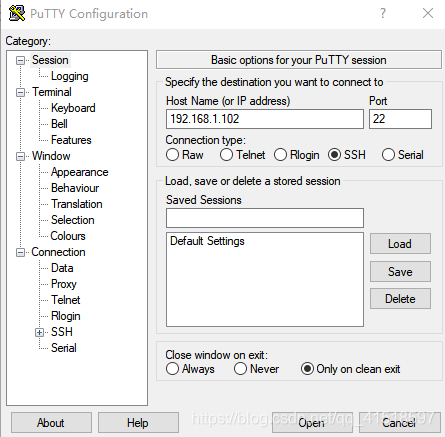The image size is (445, 437).
Task: Select Default Settings in the saved sessions list
Action: click(207, 241)
